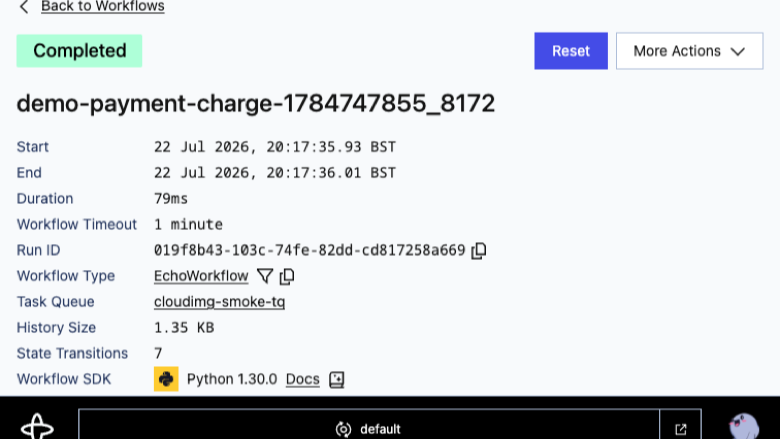Image resolution: width=780 pixels, height=439 pixels.
Task: Expand the More Actions chevron arrow
Action: pos(738,51)
